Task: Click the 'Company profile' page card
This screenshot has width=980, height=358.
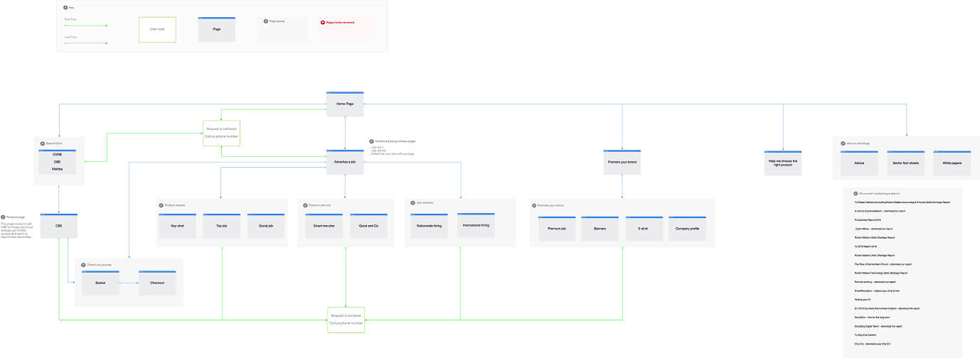Action: [686, 229]
